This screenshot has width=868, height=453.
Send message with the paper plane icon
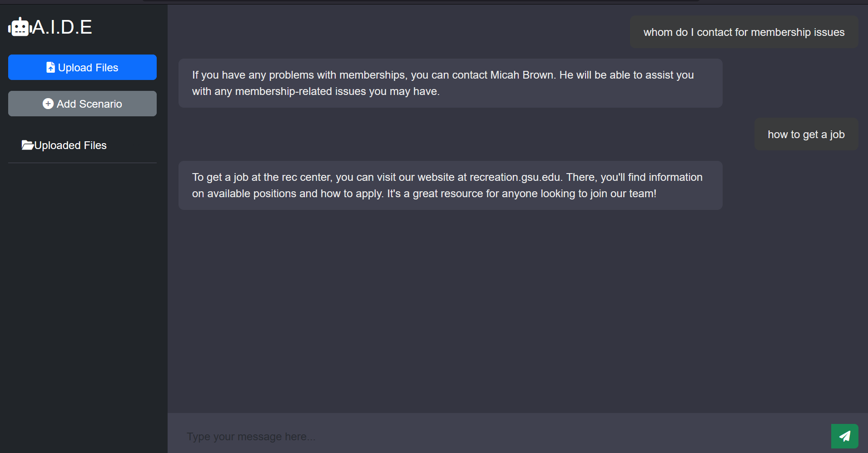(x=844, y=436)
